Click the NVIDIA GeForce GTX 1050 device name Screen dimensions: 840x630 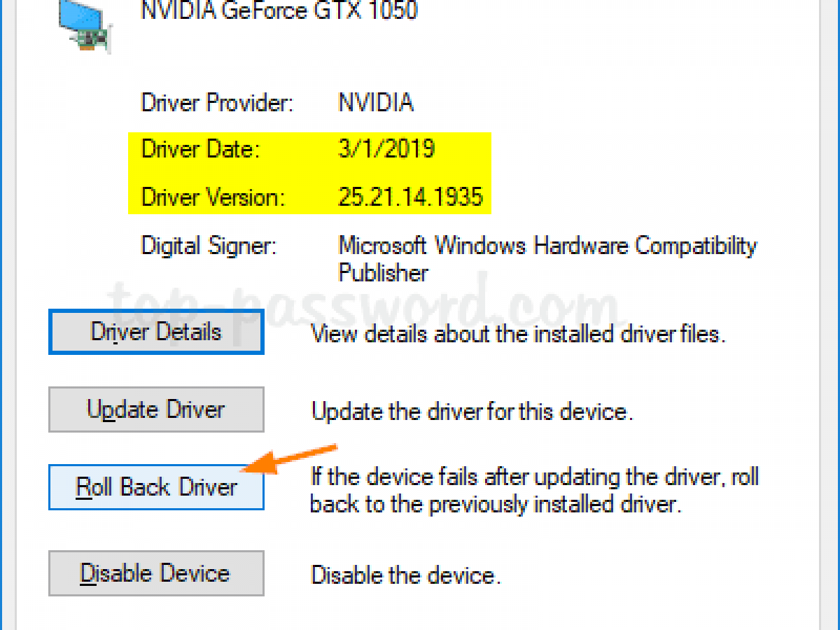tap(279, 11)
